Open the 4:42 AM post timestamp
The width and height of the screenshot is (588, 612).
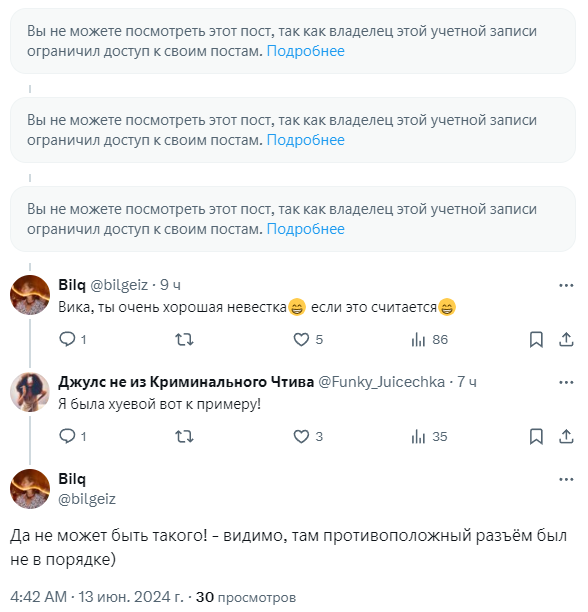tap(39, 597)
